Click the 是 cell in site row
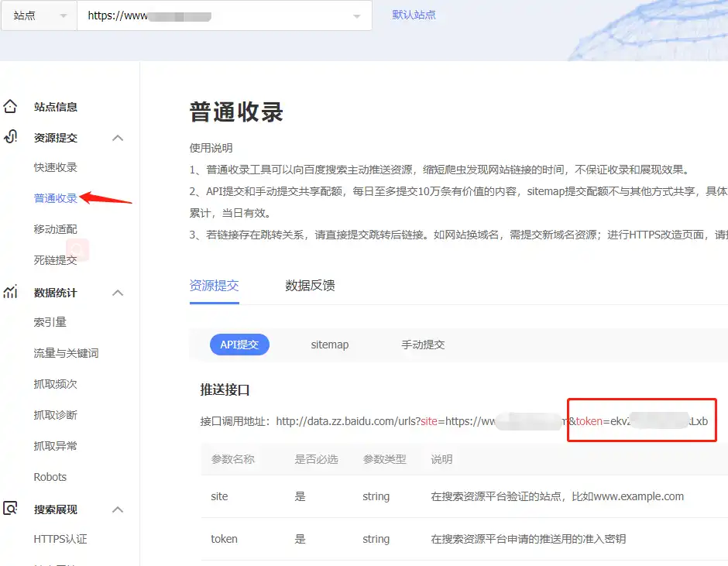The image size is (728, 566). pyautogui.click(x=300, y=496)
